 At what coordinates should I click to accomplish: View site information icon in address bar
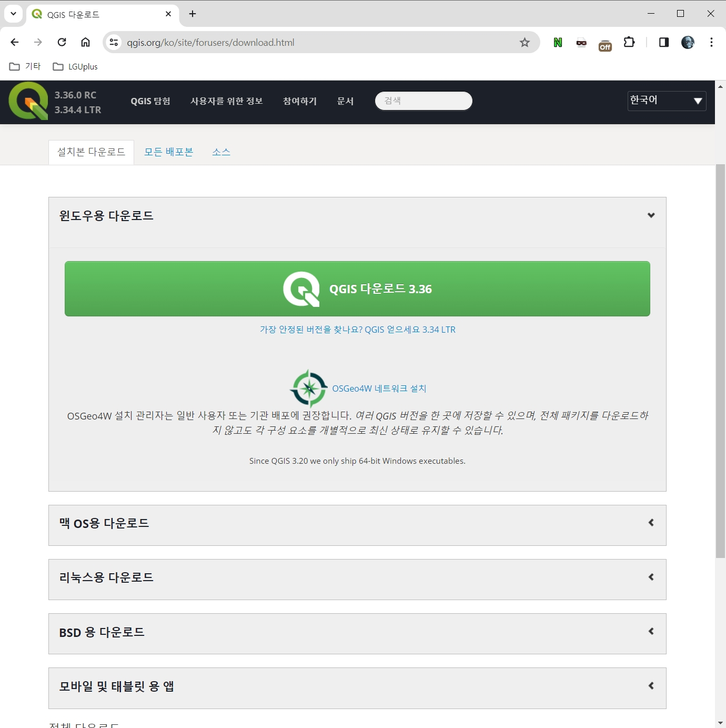coord(114,42)
